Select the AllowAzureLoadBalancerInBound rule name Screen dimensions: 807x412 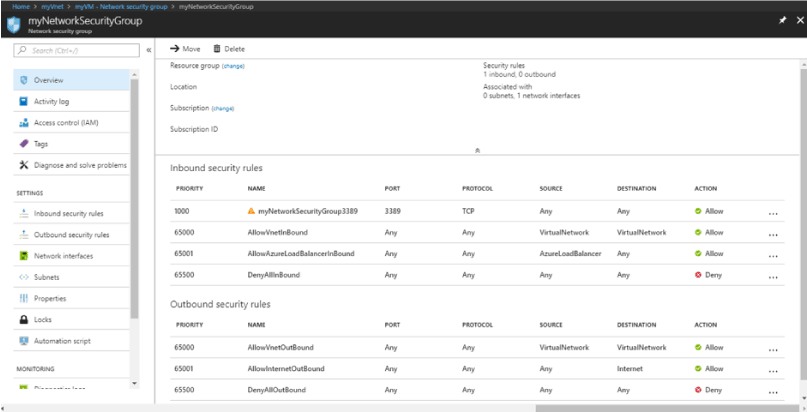tap(301, 254)
